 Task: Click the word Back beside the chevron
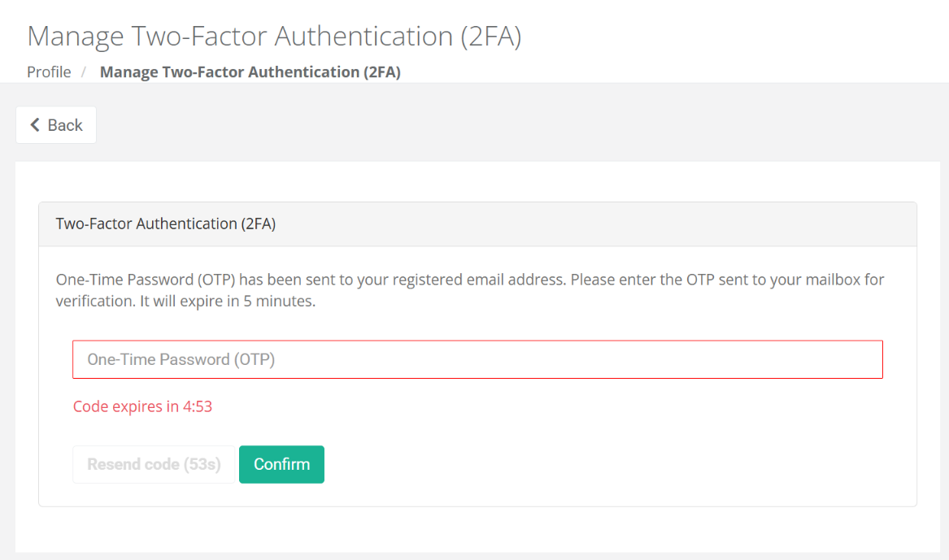(x=65, y=125)
